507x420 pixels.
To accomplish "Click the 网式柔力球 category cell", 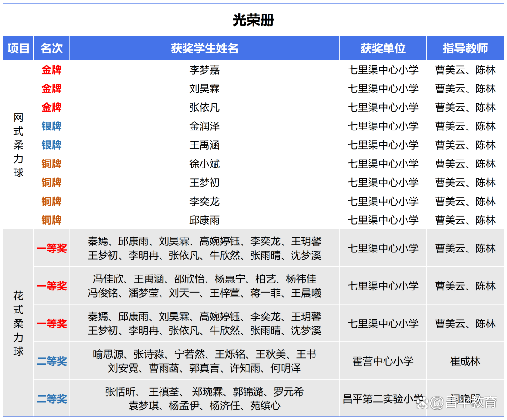I will click(18, 145).
